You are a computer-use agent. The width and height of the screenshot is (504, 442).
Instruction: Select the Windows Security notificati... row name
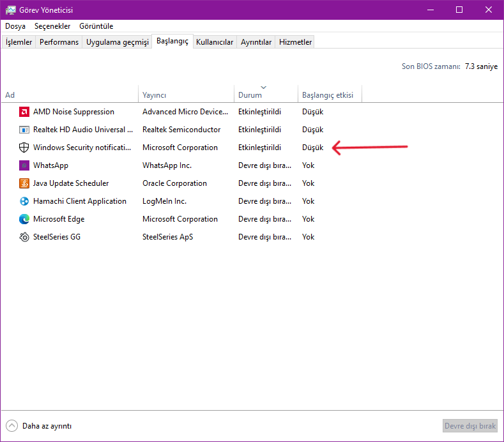point(82,148)
